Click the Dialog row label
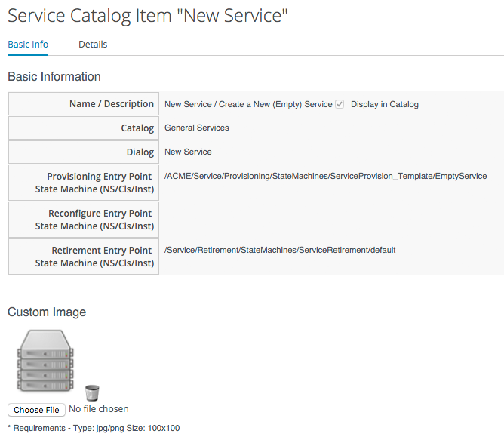504x440 pixels. (140, 152)
